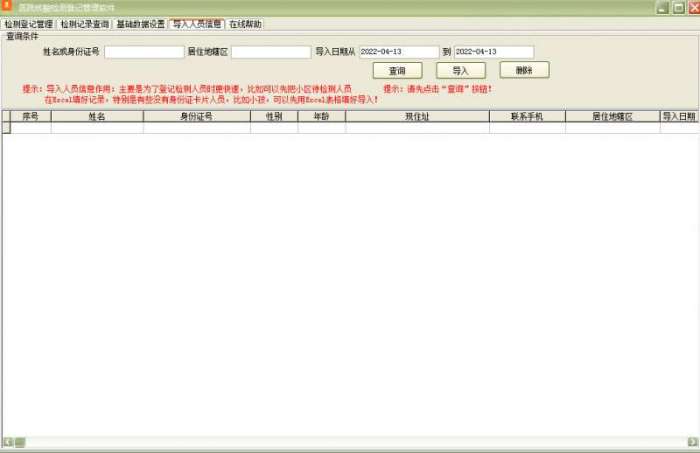Click the 性别 column header

274,116
